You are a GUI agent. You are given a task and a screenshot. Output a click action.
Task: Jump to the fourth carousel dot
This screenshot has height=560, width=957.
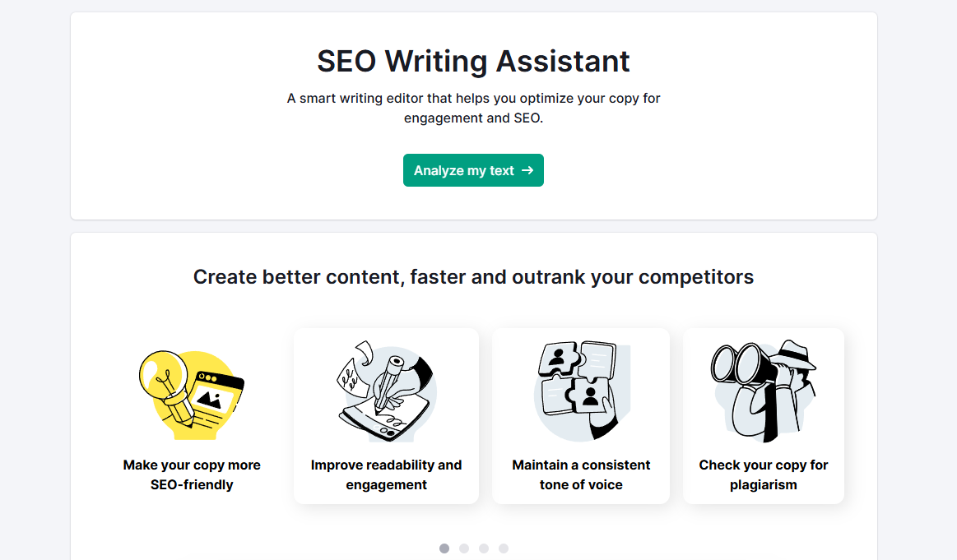tap(504, 548)
